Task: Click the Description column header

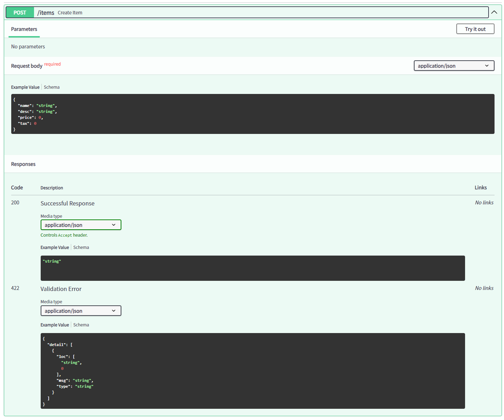Action: pyautogui.click(x=52, y=188)
